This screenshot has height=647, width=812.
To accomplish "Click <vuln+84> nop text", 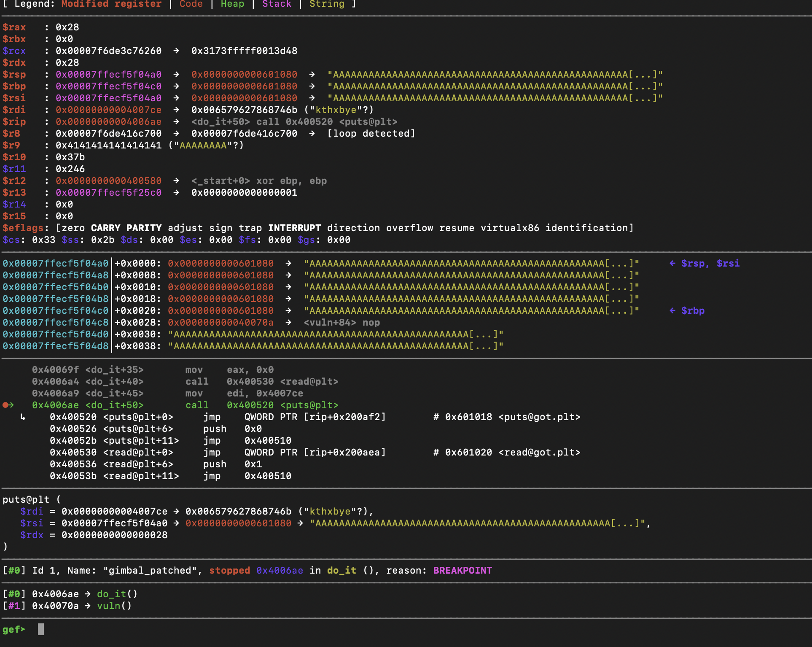I will tap(341, 322).
